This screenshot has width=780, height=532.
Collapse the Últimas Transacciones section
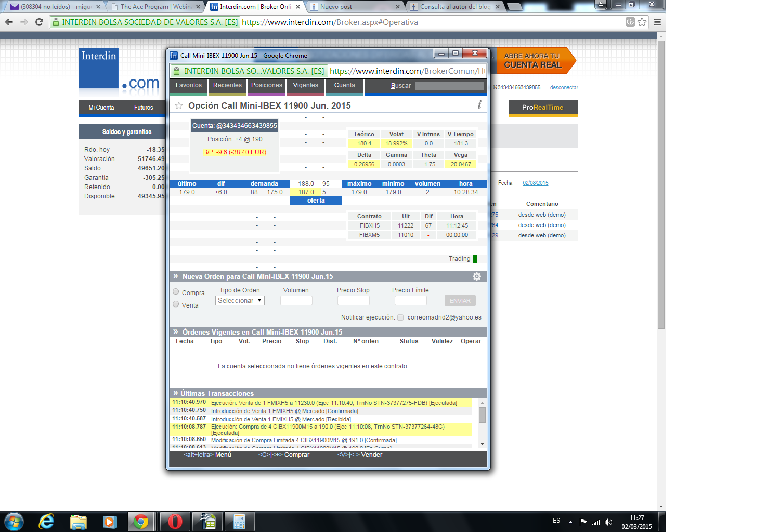(176, 393)
